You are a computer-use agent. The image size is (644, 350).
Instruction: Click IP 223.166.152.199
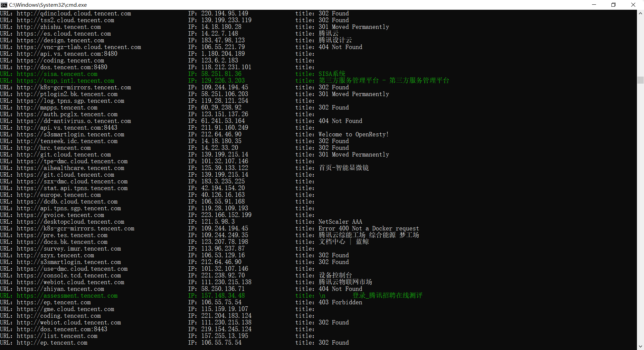(226, 215)
